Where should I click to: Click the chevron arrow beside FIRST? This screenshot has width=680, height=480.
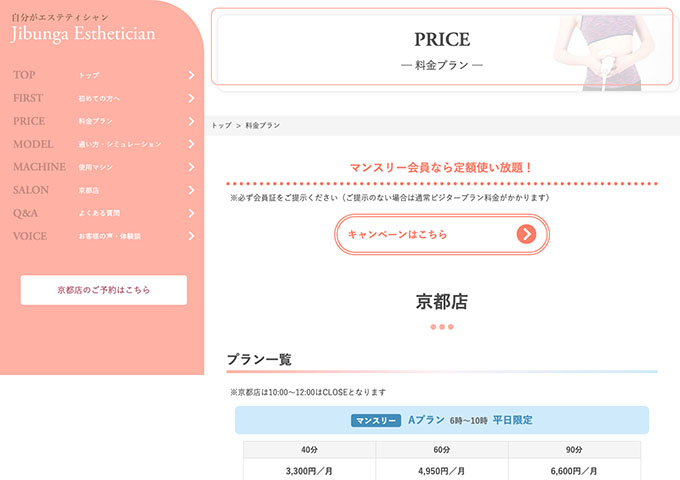[x=190, y=98]
